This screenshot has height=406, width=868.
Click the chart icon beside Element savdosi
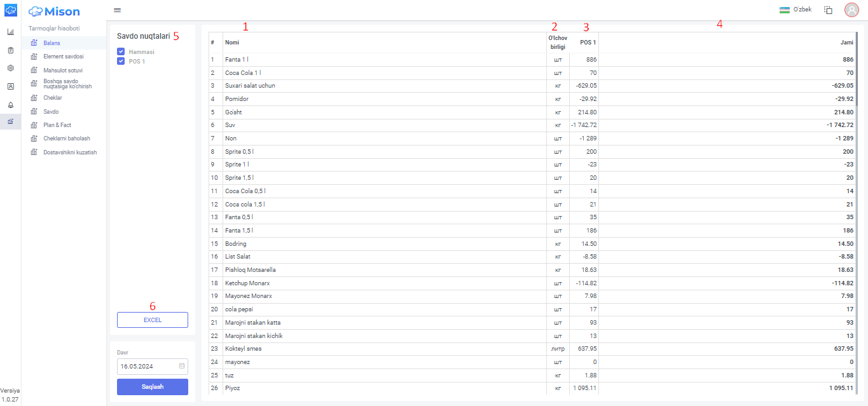tap(34, 57)
